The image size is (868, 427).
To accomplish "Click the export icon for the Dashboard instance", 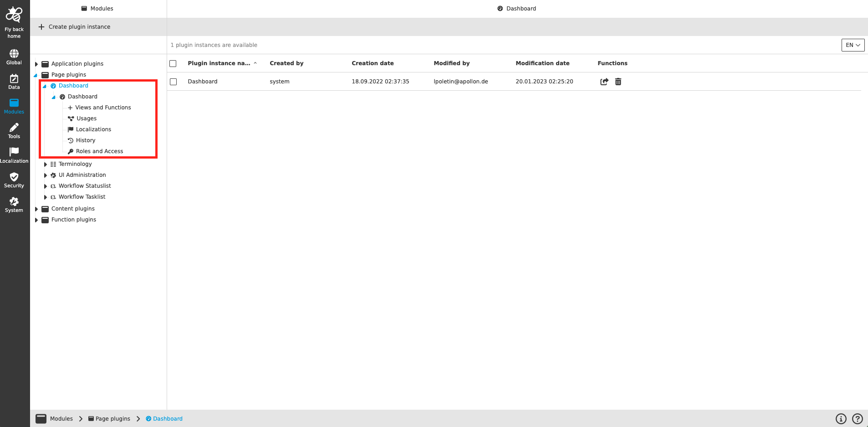I will pyautogui.click(x=604, y=82).
